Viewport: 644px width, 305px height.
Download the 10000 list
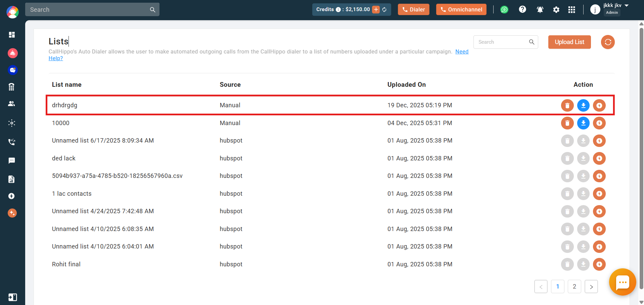pos(583,123)
